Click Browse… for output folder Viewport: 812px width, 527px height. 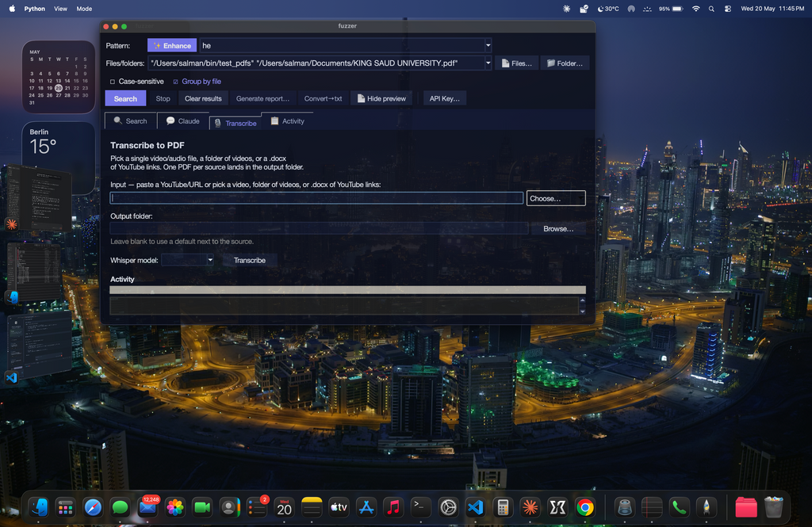(558, 228)
